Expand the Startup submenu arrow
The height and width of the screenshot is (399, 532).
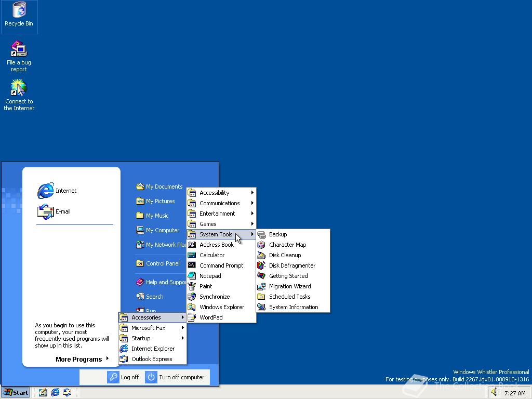pos(182,338)
